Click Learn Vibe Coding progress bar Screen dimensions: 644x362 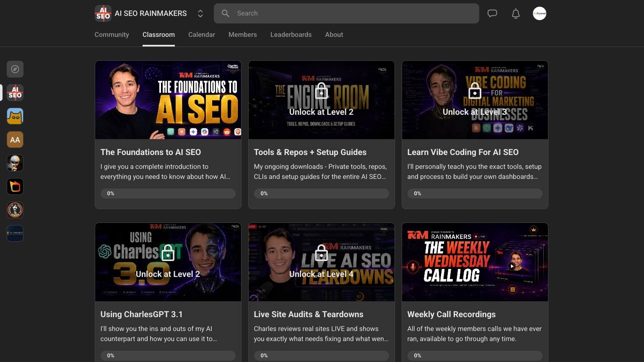(x=475, y=194)
